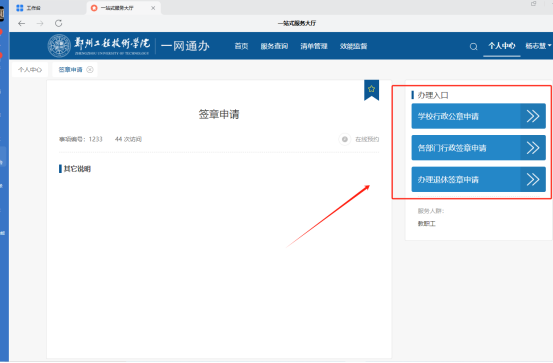
Task: Click the 44 次访问 visit count
Action: (128, 139)
